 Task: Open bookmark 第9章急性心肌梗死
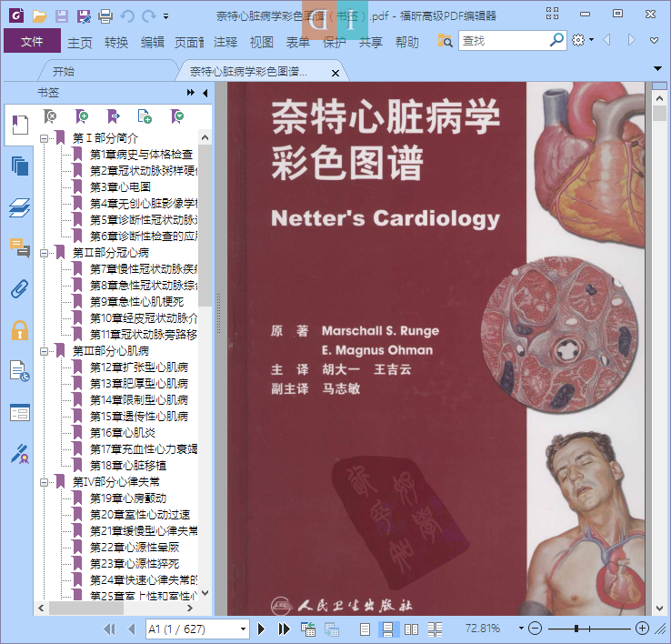pyautogui.click(x=137, y=302)
